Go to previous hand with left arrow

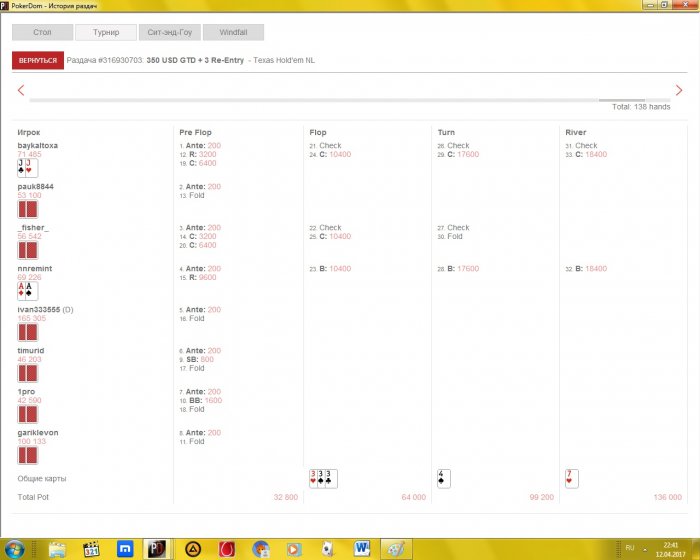21,90
